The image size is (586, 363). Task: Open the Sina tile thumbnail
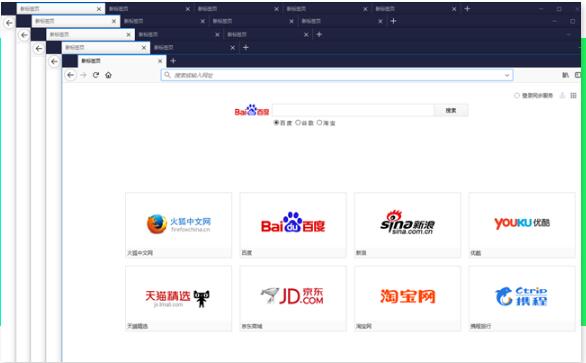click(407, 225)
